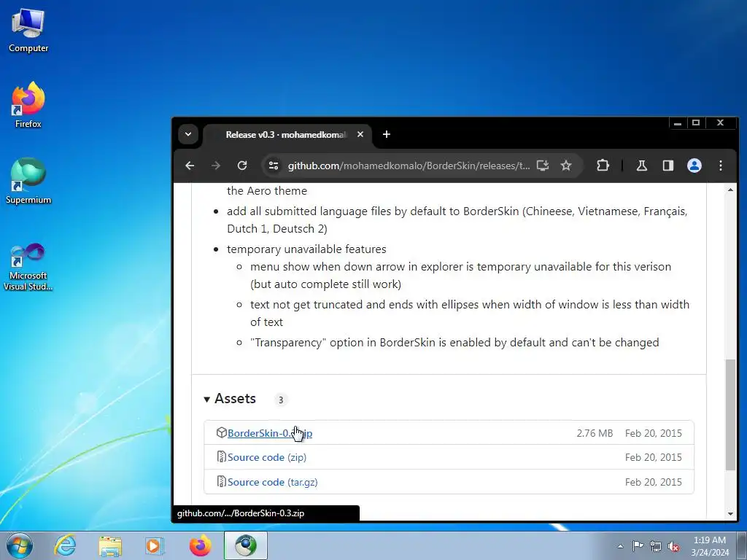Select the Release v0.3 tab

tap(285, 135)
